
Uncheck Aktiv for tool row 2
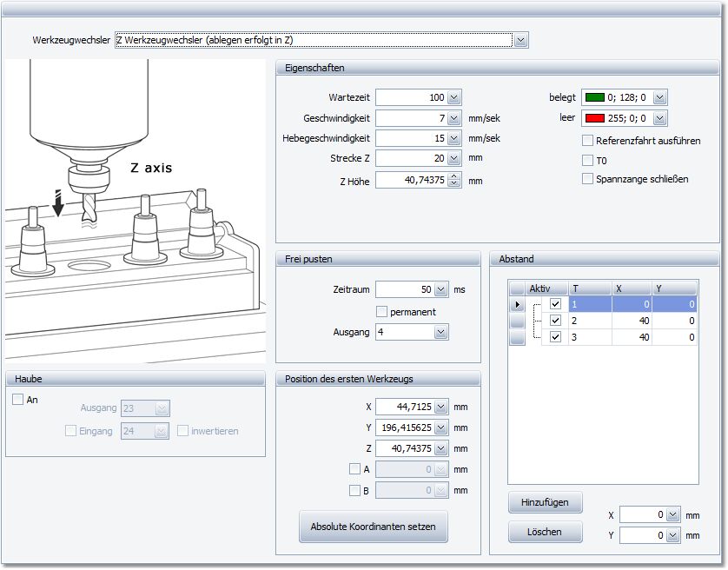(556, 321)
